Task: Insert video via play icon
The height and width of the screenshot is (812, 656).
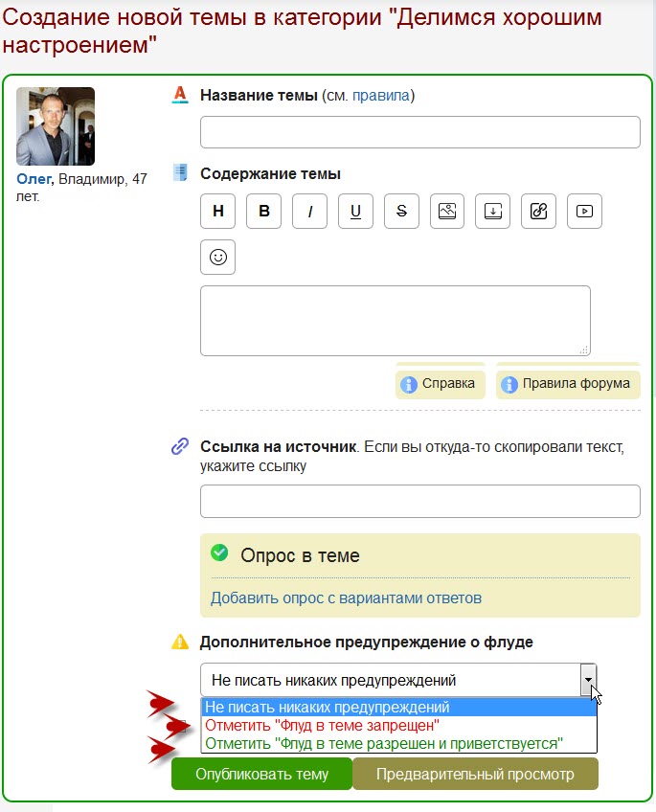Action: (x=584, y=212)
